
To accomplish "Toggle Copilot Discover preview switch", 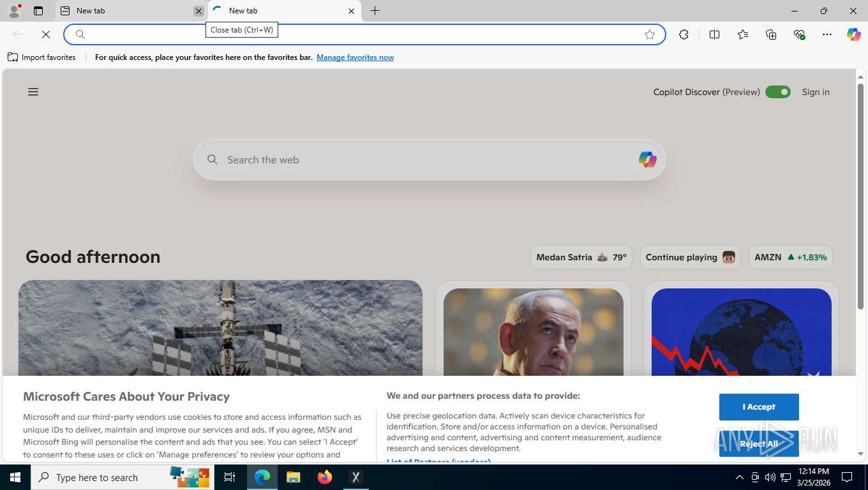I will 778,92.
